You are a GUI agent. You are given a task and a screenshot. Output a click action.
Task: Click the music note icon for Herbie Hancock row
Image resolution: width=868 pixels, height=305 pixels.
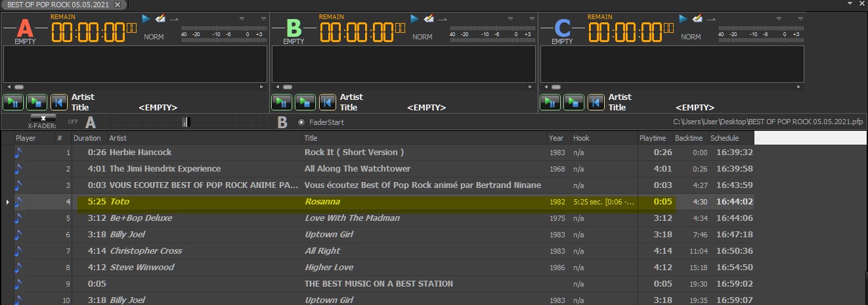pyautogui.click(x=18, y=152)
